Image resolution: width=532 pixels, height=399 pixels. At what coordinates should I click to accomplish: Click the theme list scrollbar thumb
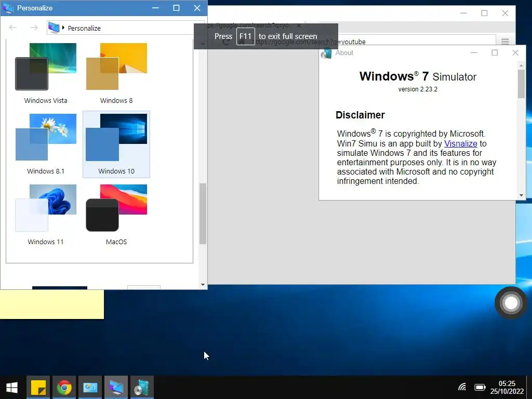coord(203,214)
